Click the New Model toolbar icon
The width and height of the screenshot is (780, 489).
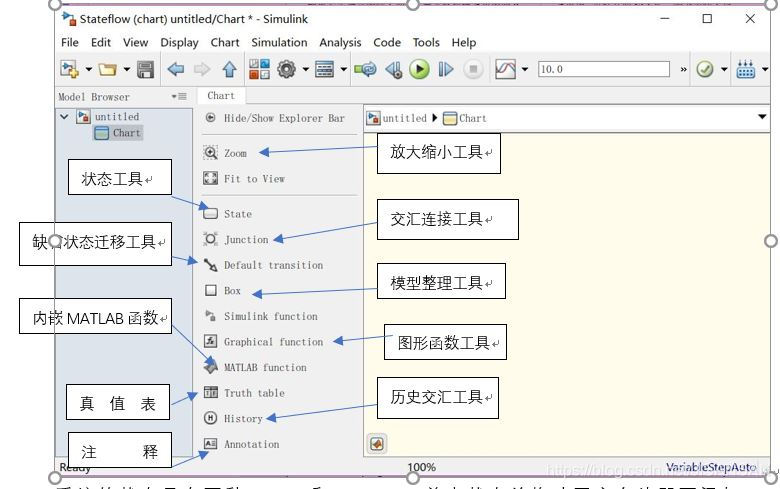(x=69, y=69)
